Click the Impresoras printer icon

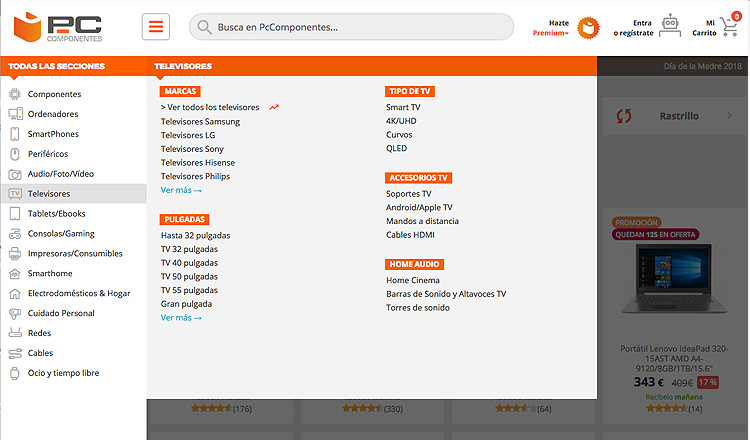pyautogui.click(x=15, y=253)
